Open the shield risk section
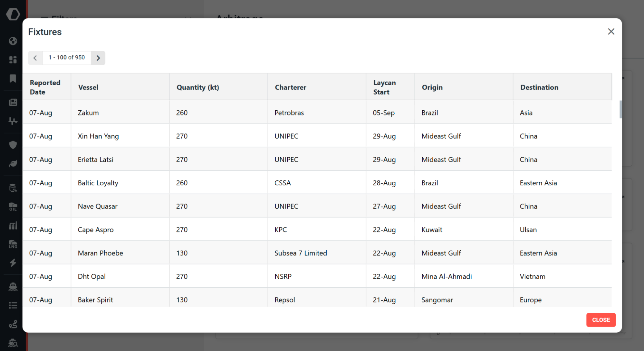Screen dimensions: 644x351 tap(13, 145)
